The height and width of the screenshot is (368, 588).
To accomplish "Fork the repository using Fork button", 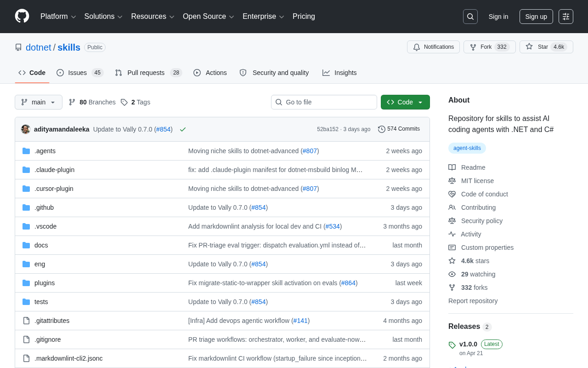I will coord(489,47).
